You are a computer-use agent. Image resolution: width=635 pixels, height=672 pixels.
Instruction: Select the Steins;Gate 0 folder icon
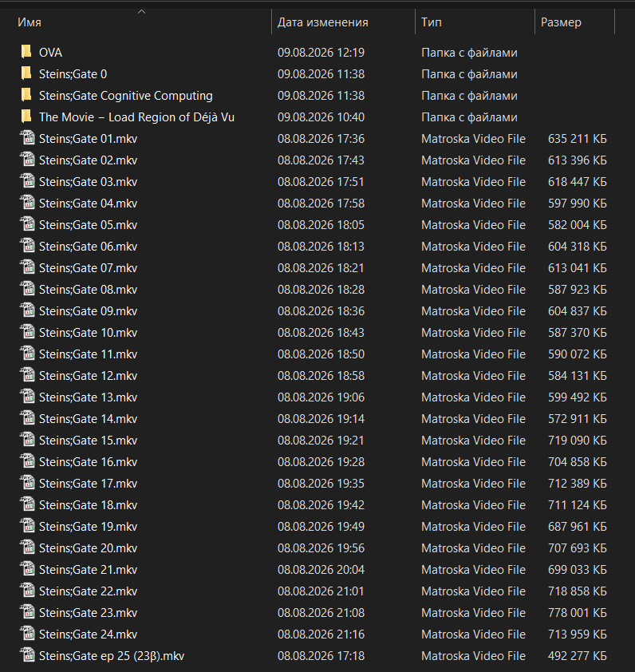pyautogui.click(x=26, y=73)
